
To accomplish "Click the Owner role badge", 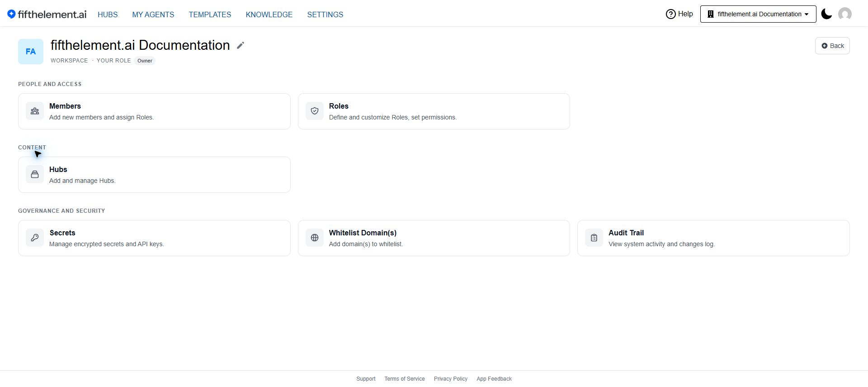I will tap(145, 61).
